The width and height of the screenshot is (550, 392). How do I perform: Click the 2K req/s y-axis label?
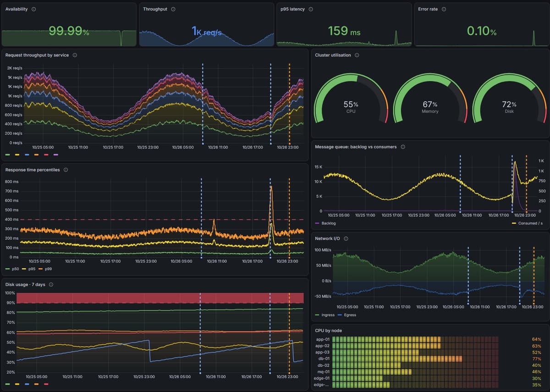(x=15, y=68)
